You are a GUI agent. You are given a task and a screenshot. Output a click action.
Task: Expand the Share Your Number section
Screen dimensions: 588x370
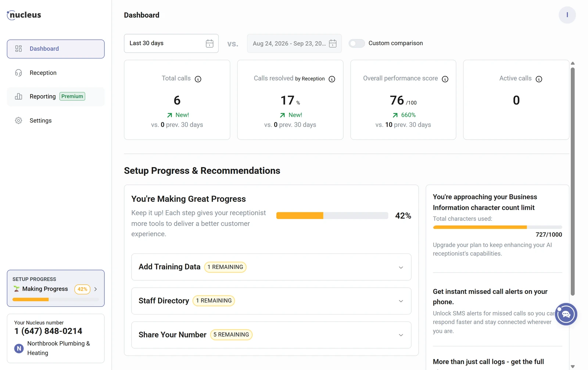pyautogui.click(x=271, y=335)
